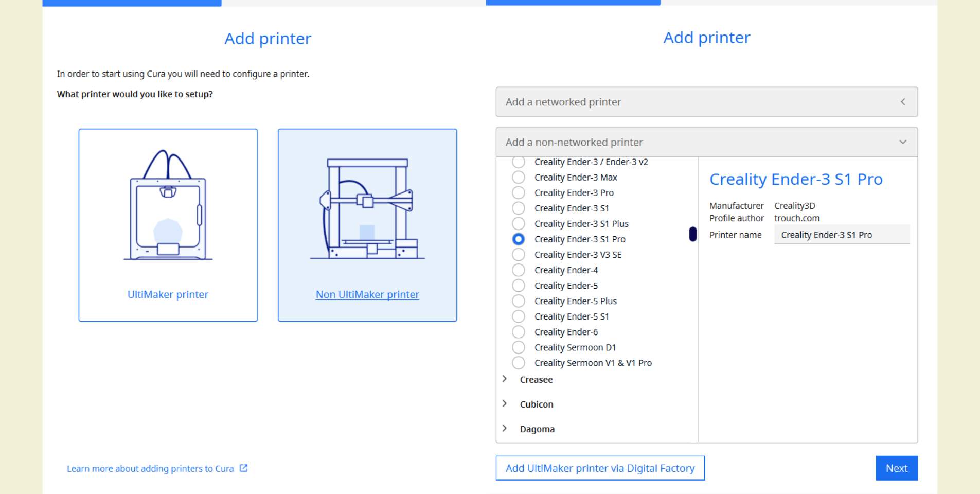Click Add UltiMaker printer via Digital Factory
Screen dimensions: 980x494
(x=600, y=468)
